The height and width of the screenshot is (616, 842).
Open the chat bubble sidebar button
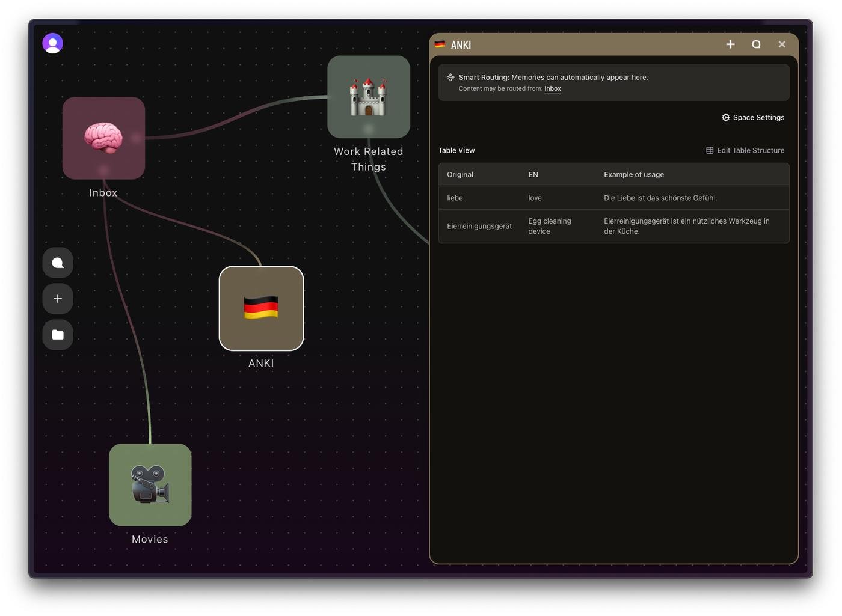pos(58,263)
